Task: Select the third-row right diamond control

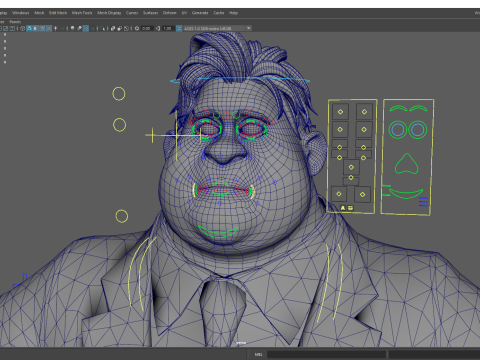Action: pyautogui.click(x=363, y=147)
